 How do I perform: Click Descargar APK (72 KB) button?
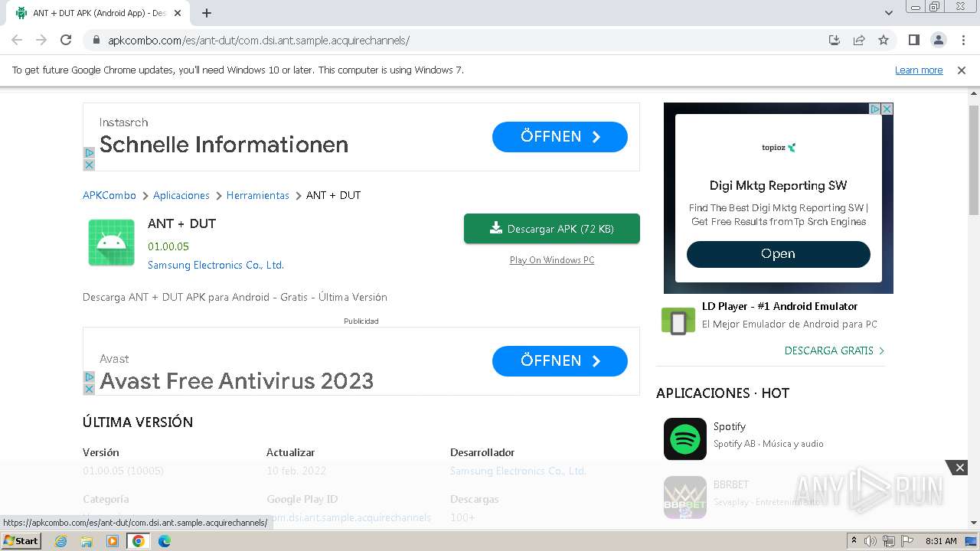552,229
